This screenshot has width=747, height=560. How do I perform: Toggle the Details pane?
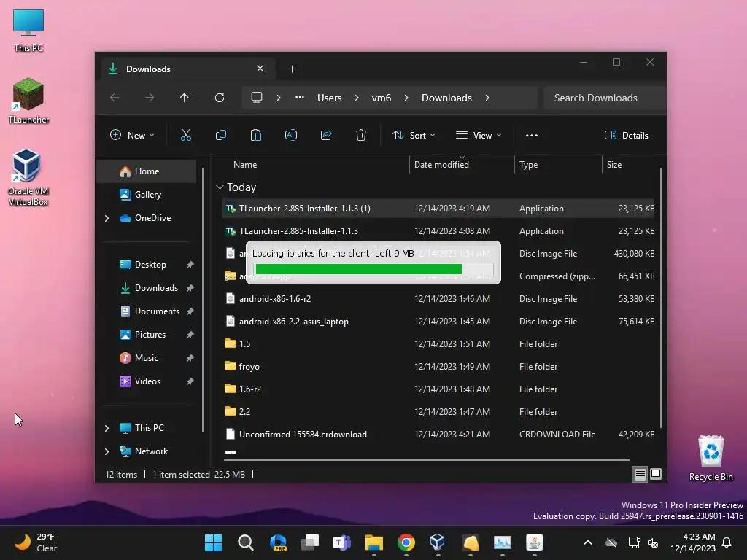[626, 135]
